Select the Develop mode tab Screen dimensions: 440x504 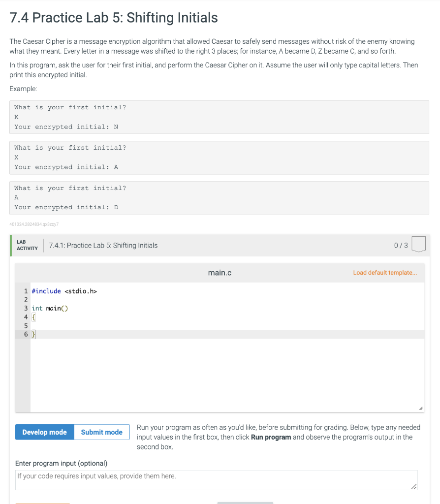coord(44,432)
